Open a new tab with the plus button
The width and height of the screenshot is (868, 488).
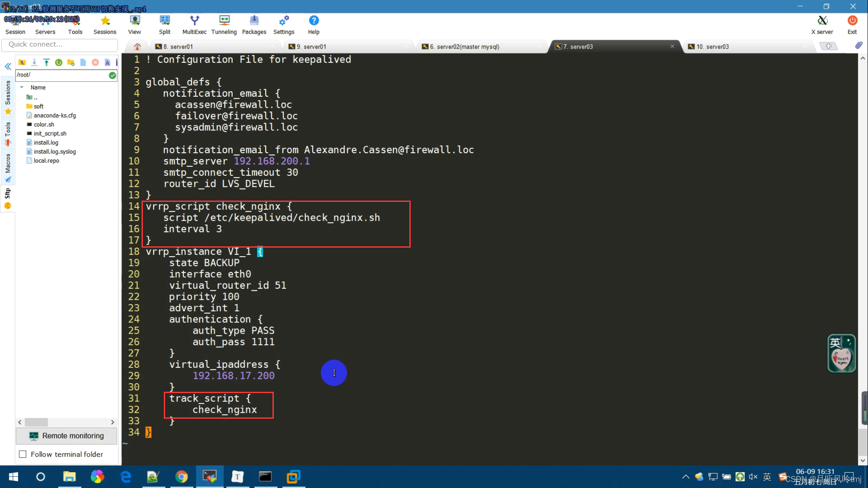click(828, 46)
